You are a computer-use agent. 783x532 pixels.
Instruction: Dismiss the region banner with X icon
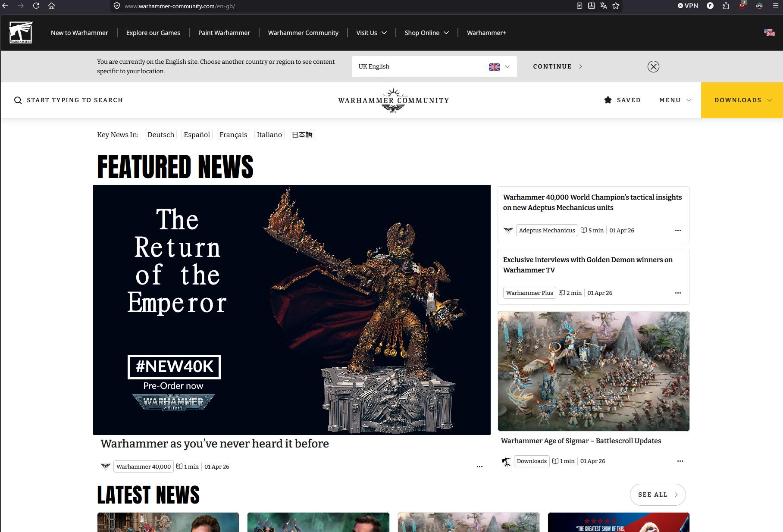[x=653, y=66]
